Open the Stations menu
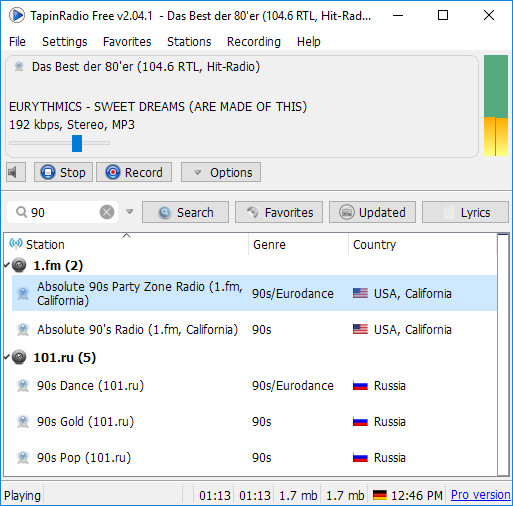This screenshot has width=513, height=506. point(189,42)
